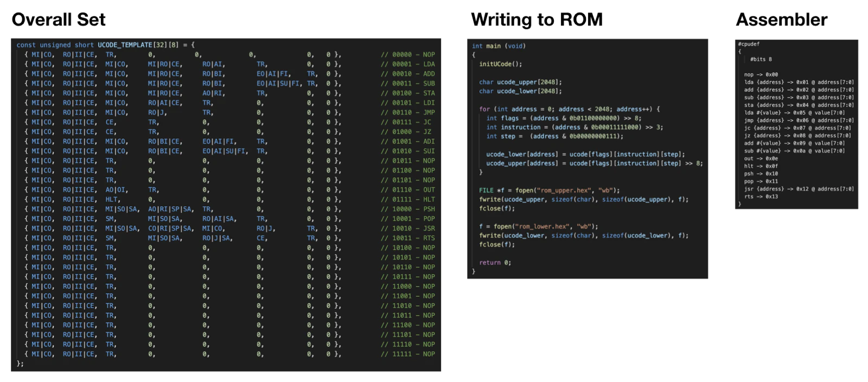Click "RO|J|SA," in the RTS row
Viewport: 868px width, 382px height.
coord(218,238)
